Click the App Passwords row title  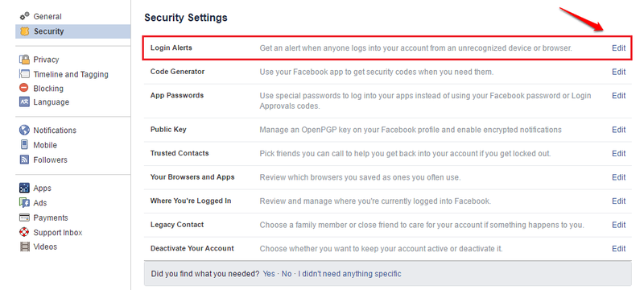point(176,95)
